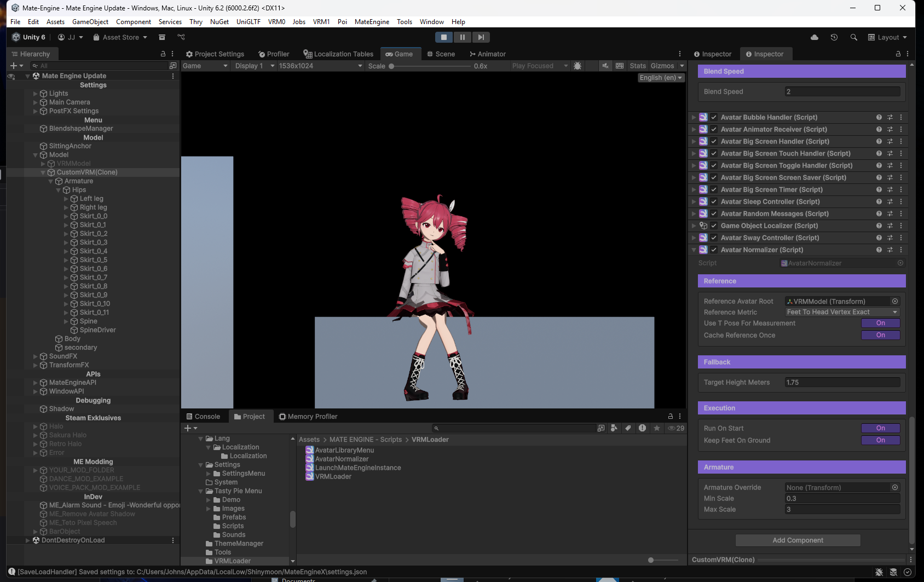Image resolution: width=924 pixels, height=582 pixels.
Task: Open the Package Manager store icon
Action: (x=162, y=37)
